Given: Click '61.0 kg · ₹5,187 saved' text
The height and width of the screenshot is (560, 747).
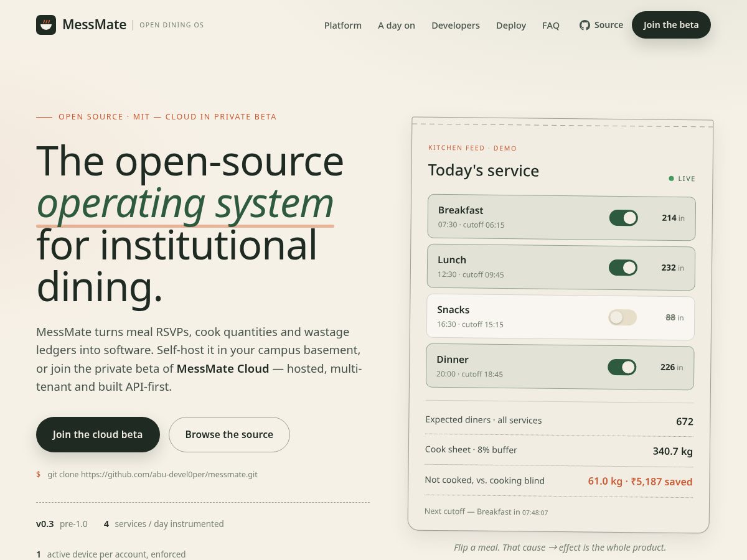Looking at the screenshot, I should [640, 481].
